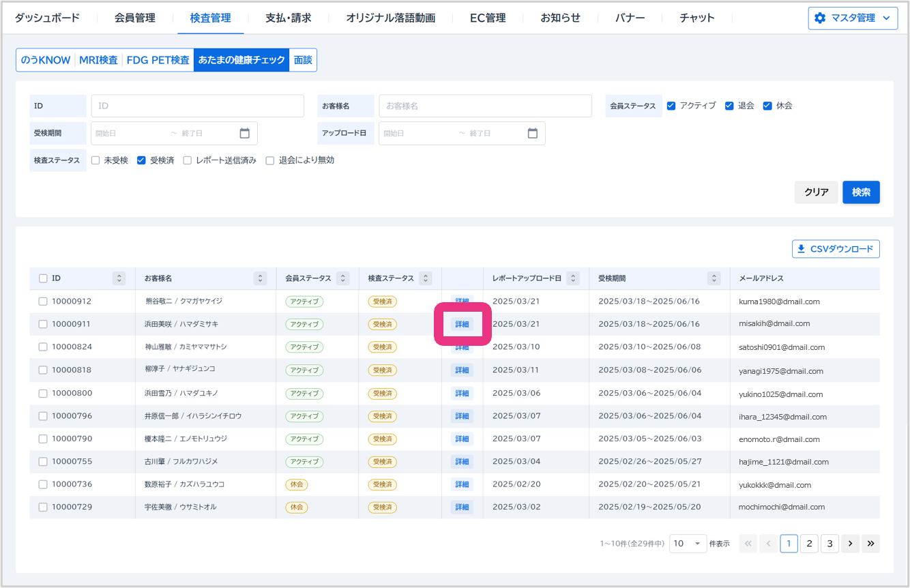Click the CSVダウンロード button

[x=836, y=249]
